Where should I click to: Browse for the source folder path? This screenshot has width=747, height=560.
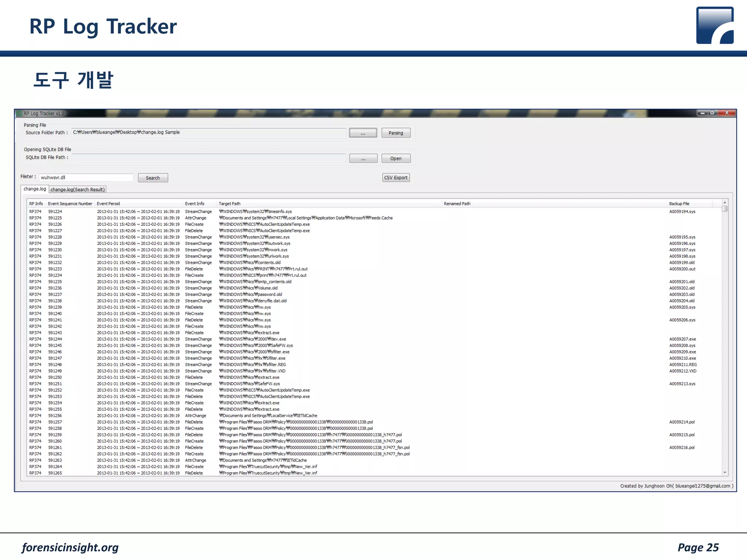click(x=363, y=133)
